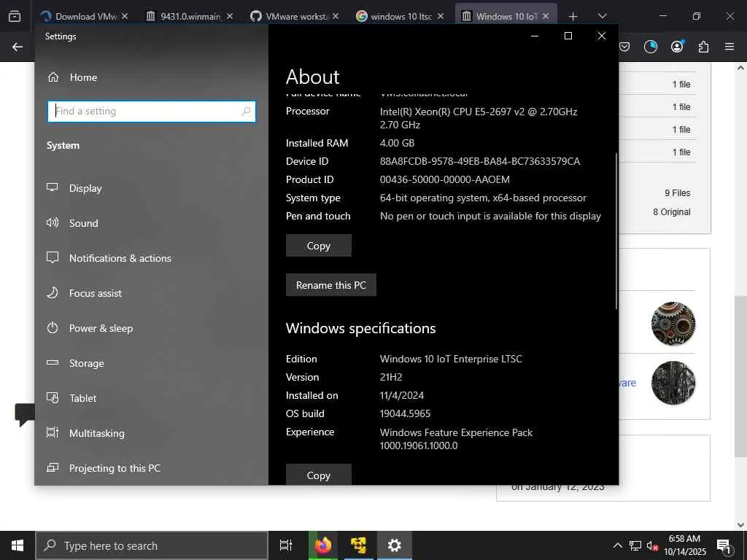Screen dimensions: 747x560
Task: Click the Device ID value text
Action: click(x=480, y=161)
